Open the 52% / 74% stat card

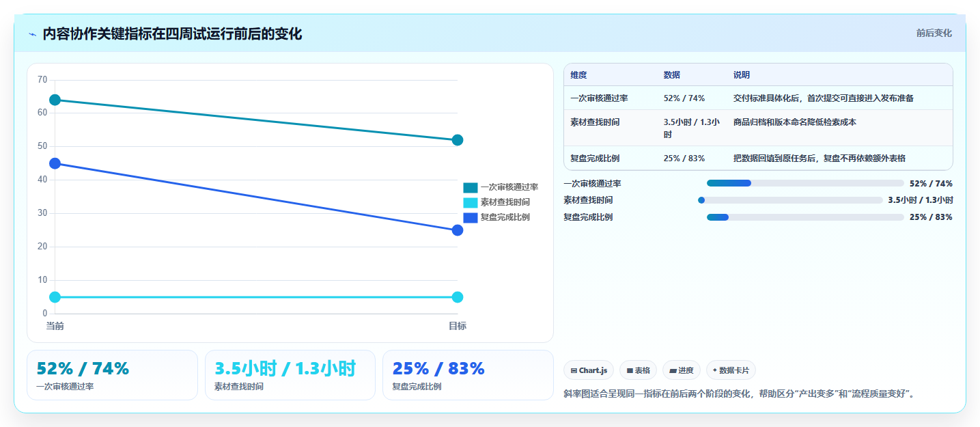coord(112,375)
